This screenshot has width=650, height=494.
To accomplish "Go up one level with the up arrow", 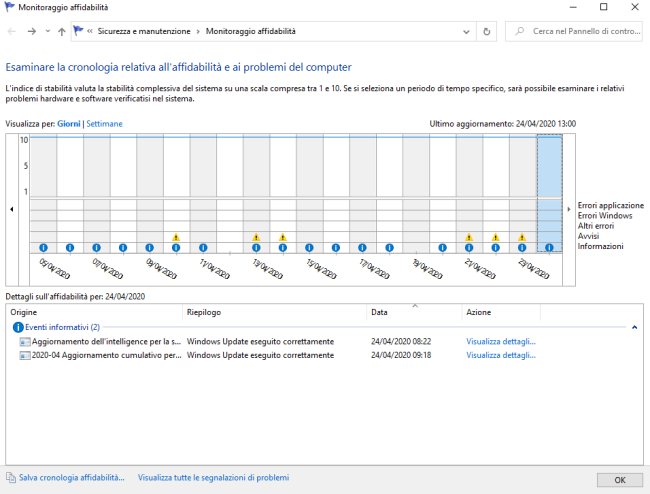I will click(62, 31).
